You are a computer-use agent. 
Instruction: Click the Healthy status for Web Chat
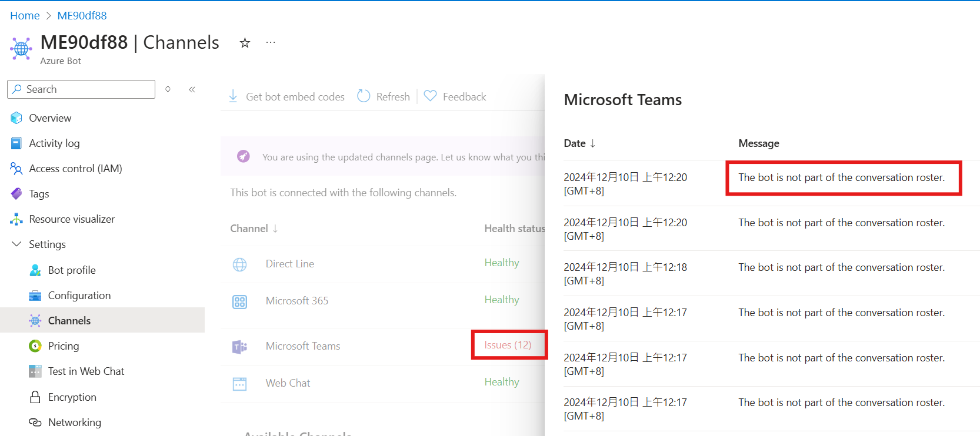502,382
